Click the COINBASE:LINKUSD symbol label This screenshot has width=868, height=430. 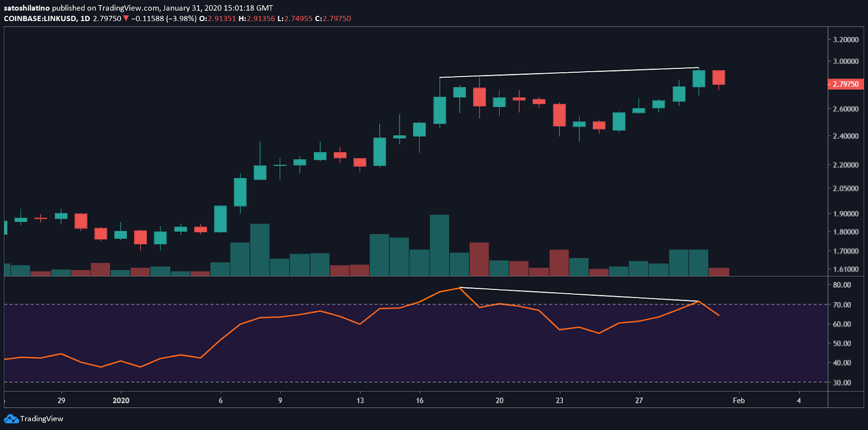tap(40, 18)
